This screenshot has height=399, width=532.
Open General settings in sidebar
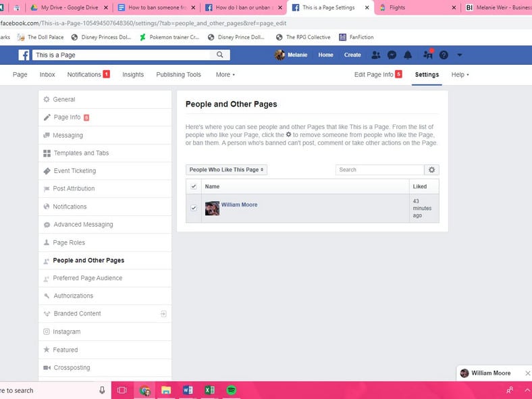point(105,99)
